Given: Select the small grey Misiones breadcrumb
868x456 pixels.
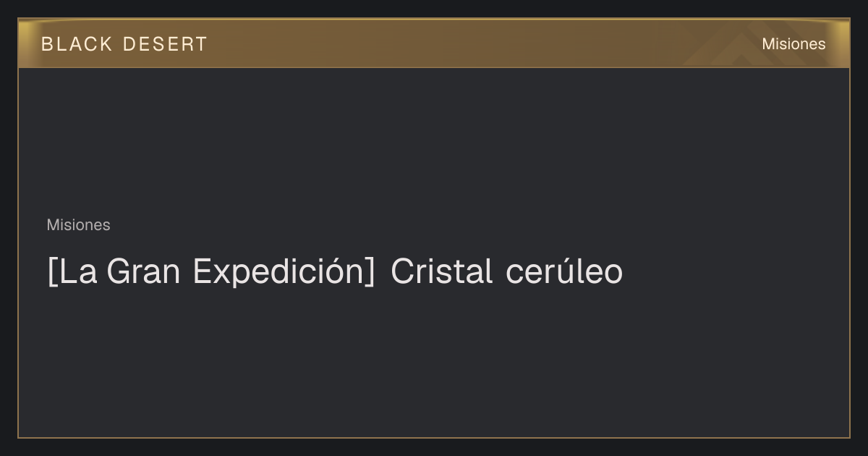Looking at the screenshot, I should coord(78,225).
